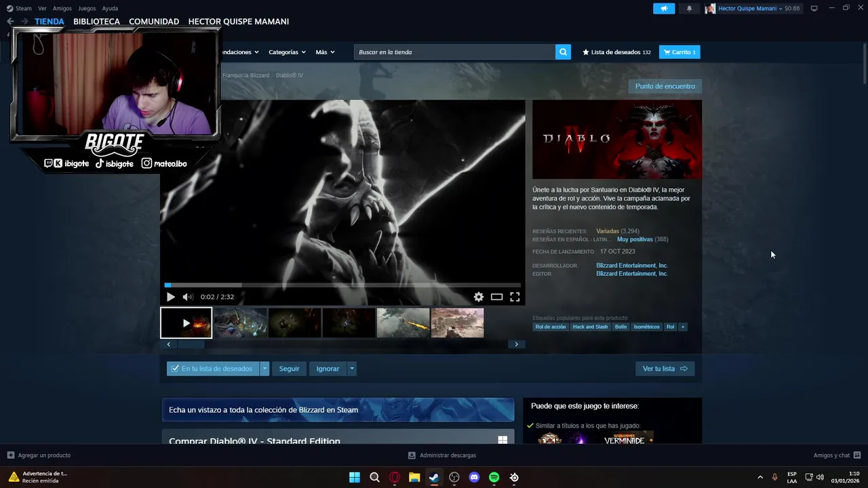Expand the Más dropdown menu

tap(325, 52)
